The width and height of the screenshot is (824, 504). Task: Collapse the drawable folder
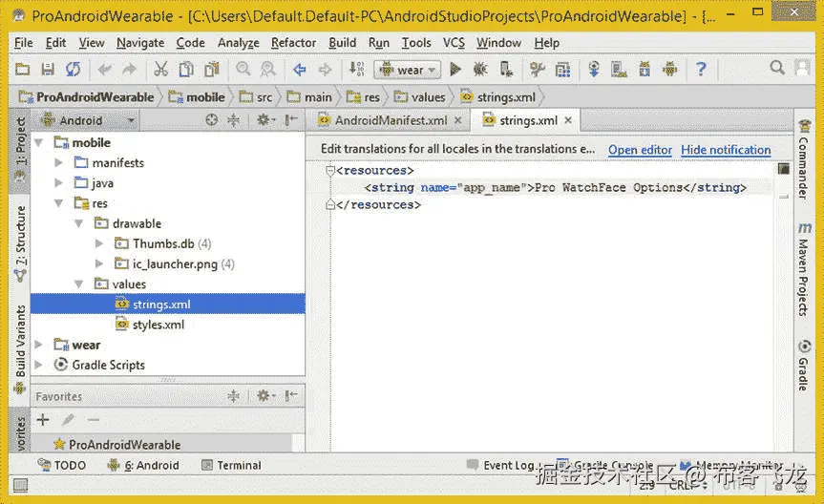pyautogui.click(x=79, y=223)
